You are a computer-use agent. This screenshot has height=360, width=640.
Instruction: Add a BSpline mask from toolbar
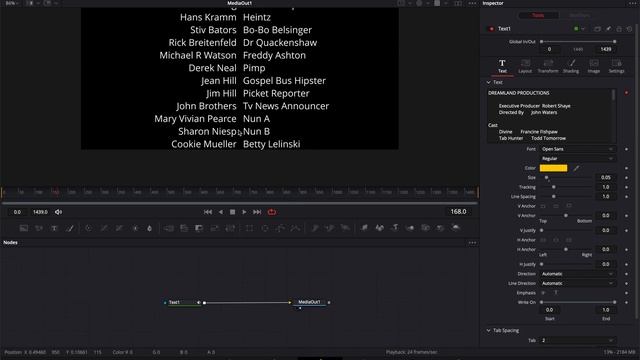pos(295,228)
